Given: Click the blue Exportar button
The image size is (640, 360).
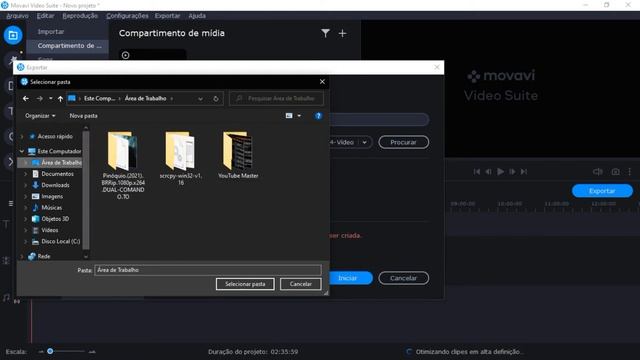Looking at the screenshot, I should pyautogui.click(x=602, y=191).
